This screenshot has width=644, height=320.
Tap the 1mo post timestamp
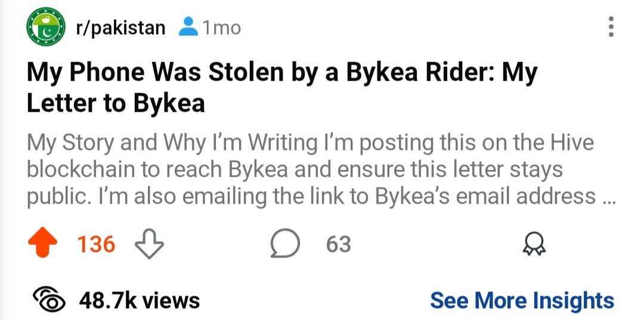coord(222,28)
